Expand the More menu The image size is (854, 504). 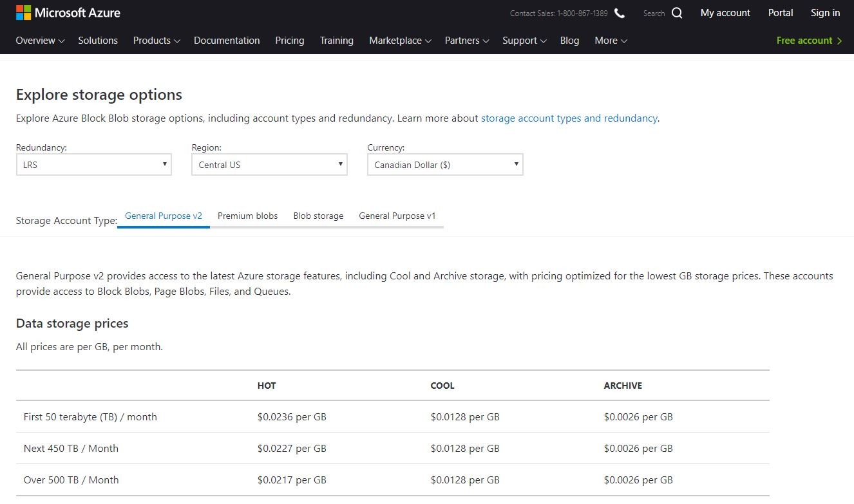(x=610, y=41)
